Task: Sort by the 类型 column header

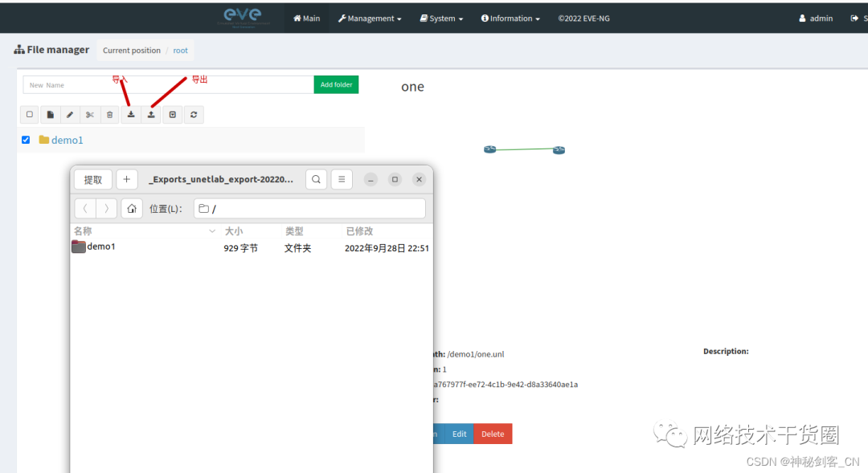Action: coord(312,231)
